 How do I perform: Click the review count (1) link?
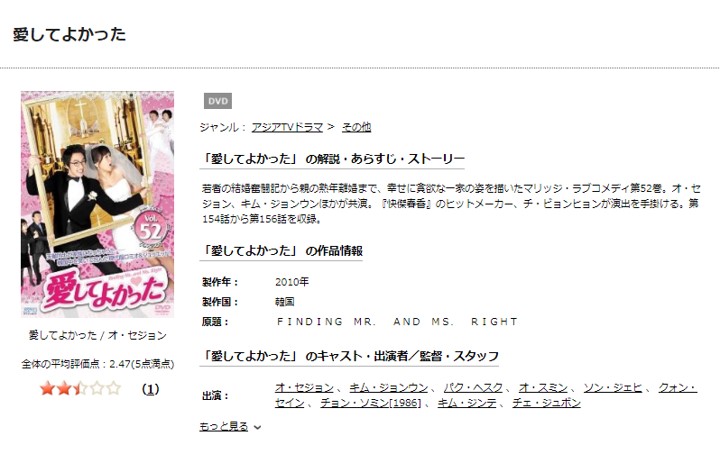(x=150, y=389)
